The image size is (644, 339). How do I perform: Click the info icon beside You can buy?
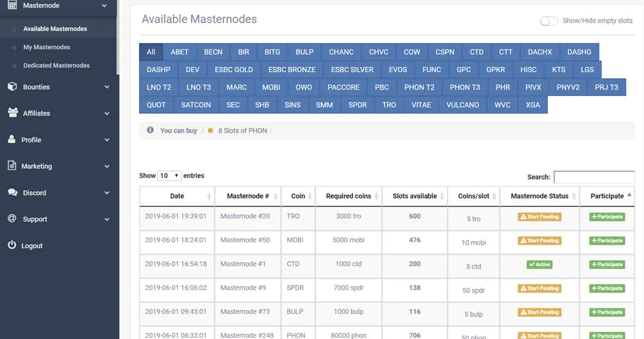click(x=150, y=130)
